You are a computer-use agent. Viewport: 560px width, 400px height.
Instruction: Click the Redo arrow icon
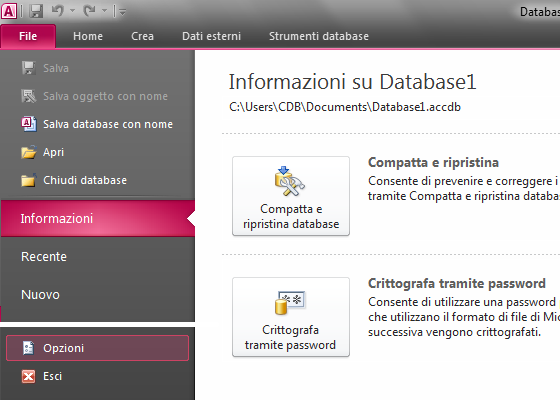[x=89, y=11]
